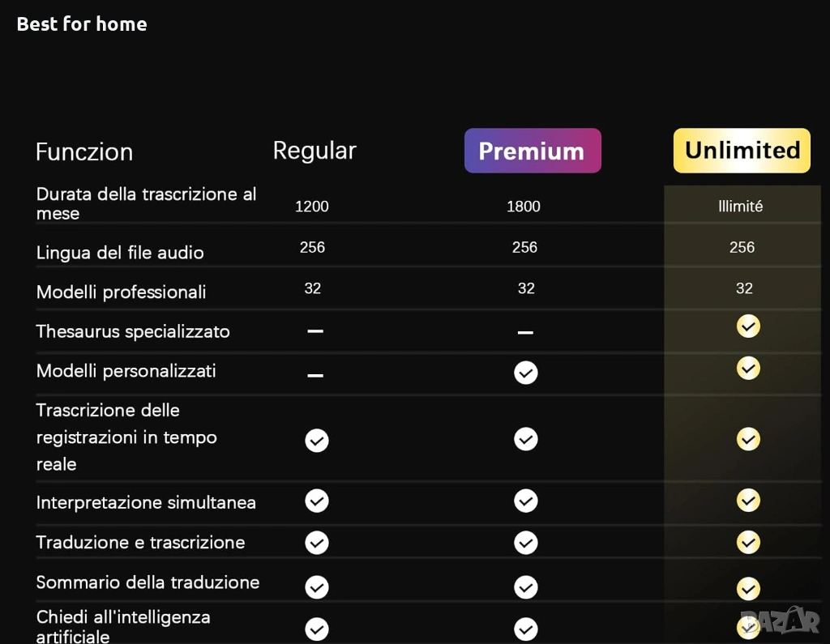830x644 pixels.
Task: Click the 1800 value under Premium
Action: coord(524,207)
